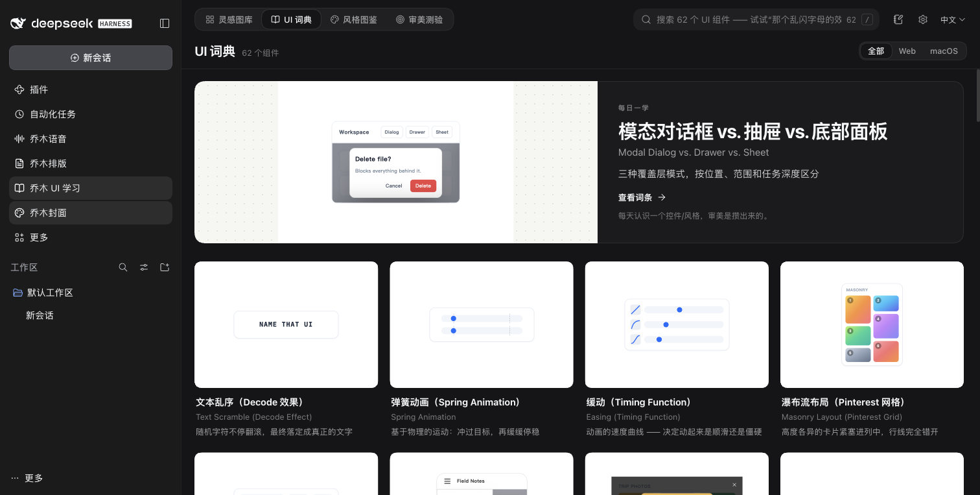Expand 更多 below 乔木封面
This screenshot has height=495, width=980.
pyautogui.click(x=91, y=237)
